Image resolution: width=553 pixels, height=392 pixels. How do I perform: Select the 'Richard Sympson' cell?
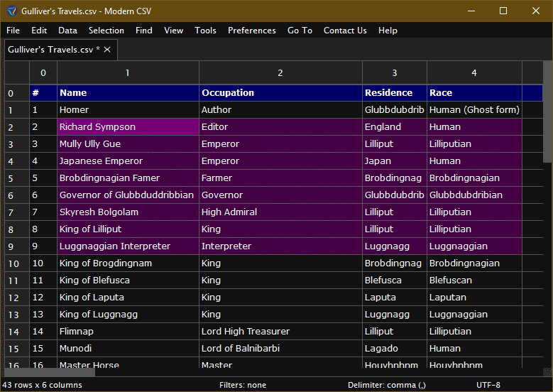click(x=128, y=126)
